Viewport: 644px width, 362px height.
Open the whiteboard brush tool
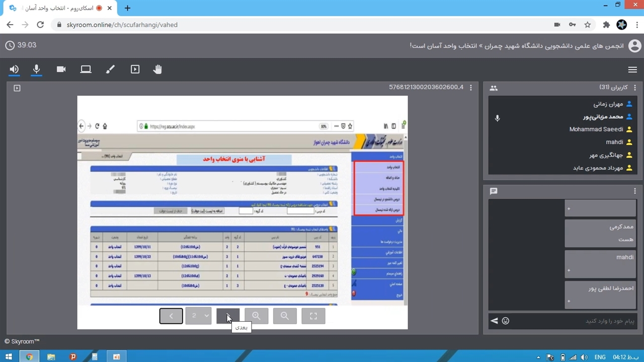click(x=110, y=69)
